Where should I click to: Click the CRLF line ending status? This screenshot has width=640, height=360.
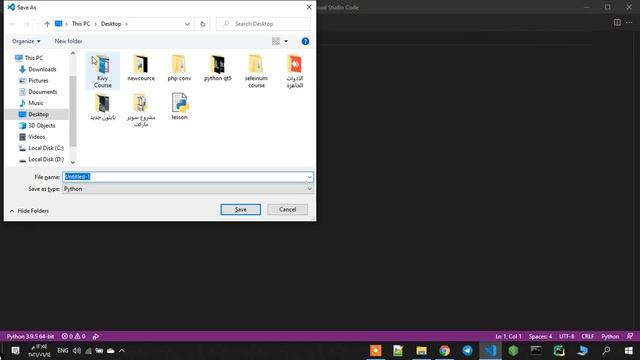click(x=588, y=336)
